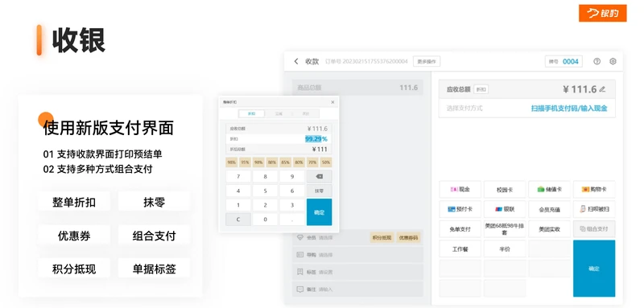Viewport: 644px width, 308px height.
Task: Click the 单据标签 feature card
Action: click(154, 269)
